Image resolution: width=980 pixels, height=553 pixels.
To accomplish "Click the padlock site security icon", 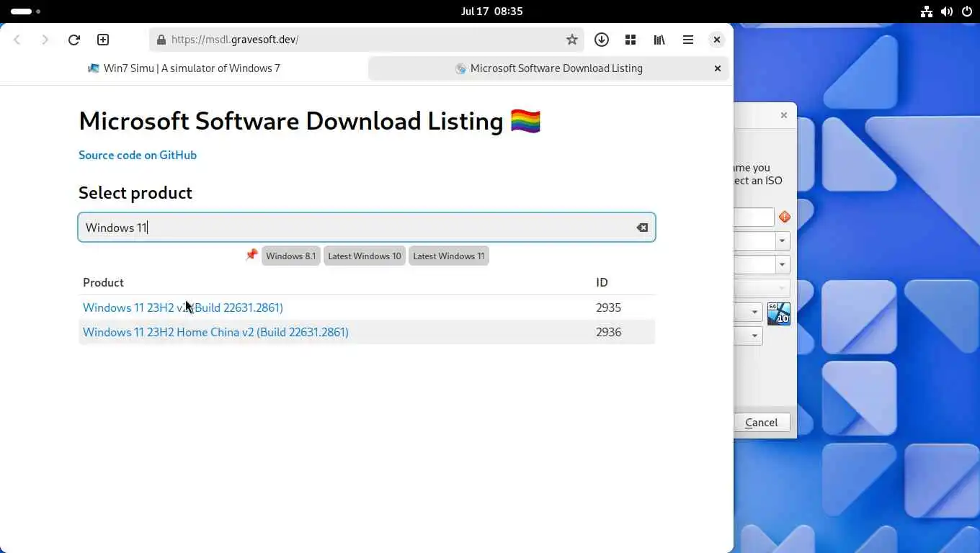I will pos(161,40).
